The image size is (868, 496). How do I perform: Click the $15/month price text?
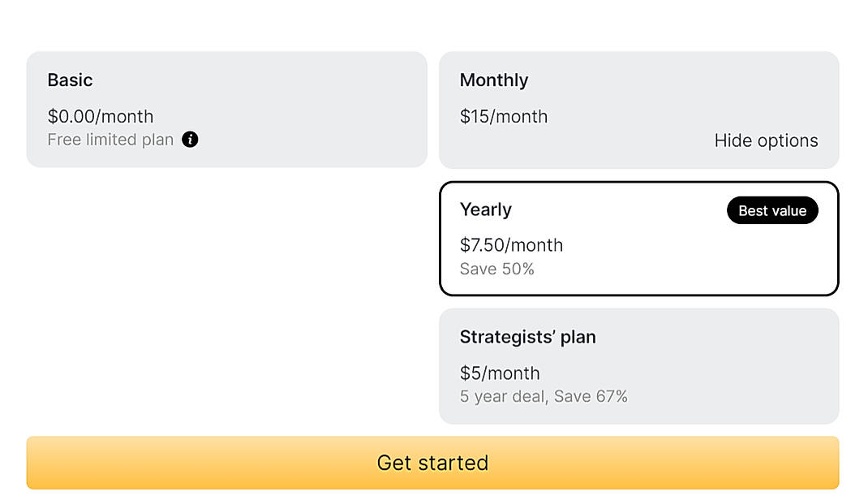click(x=503, y=117)
